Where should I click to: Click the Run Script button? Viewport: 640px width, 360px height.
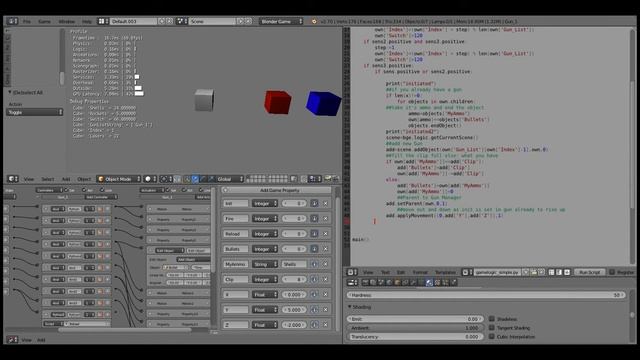pos(589,272)
